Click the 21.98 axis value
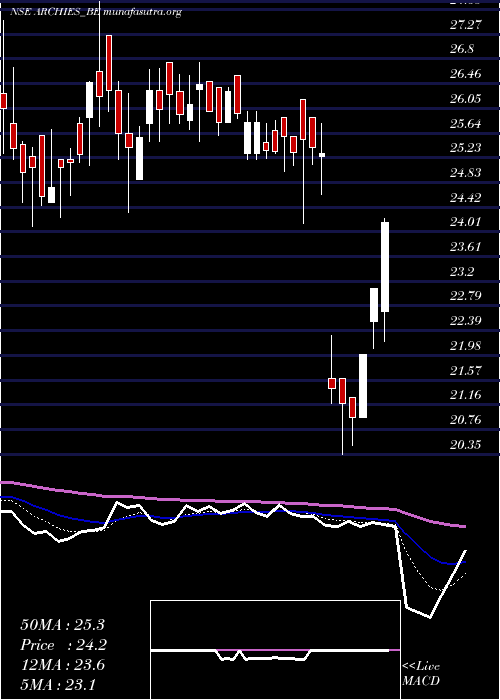 (x=466, y=346)
